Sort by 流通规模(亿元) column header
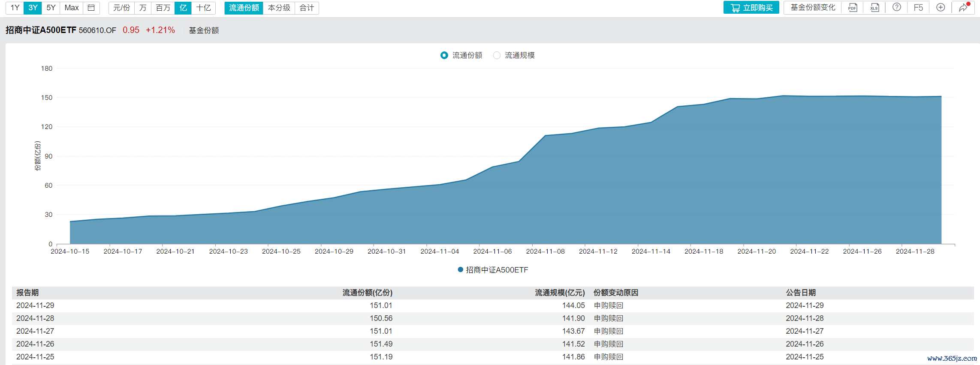The height and width of the screenshot is (365, 980). tap(560, 293)
